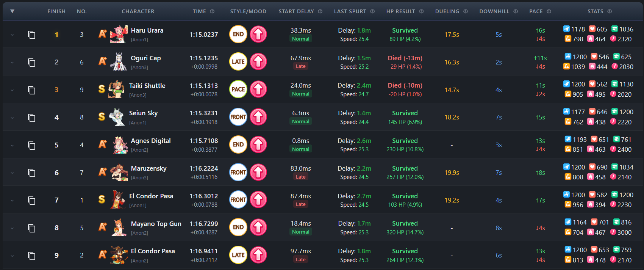Image resolution: width=644 pixels, height=270 pixels.
Task: Click Haru Urara's END style badge
Action: tap(238, 34)
